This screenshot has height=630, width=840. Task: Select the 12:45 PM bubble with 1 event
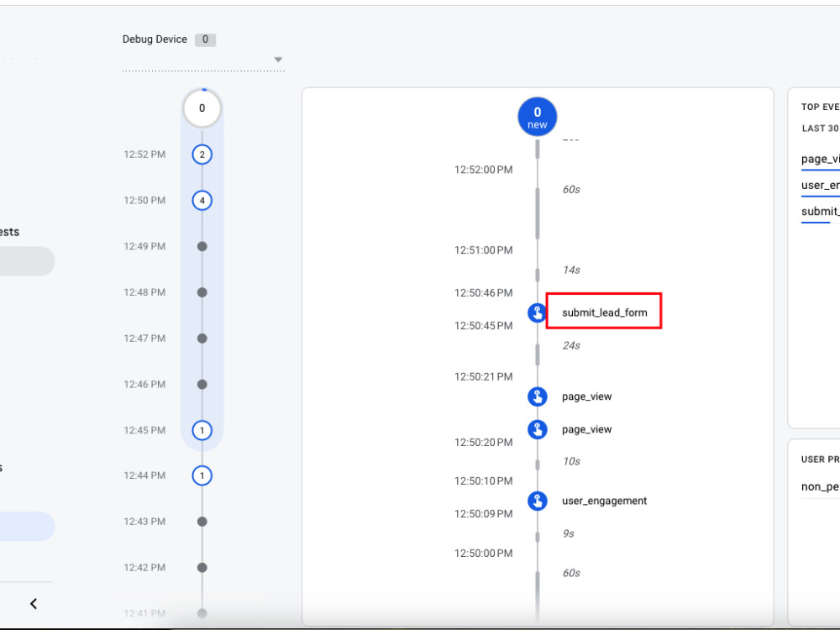pos(202,430)
